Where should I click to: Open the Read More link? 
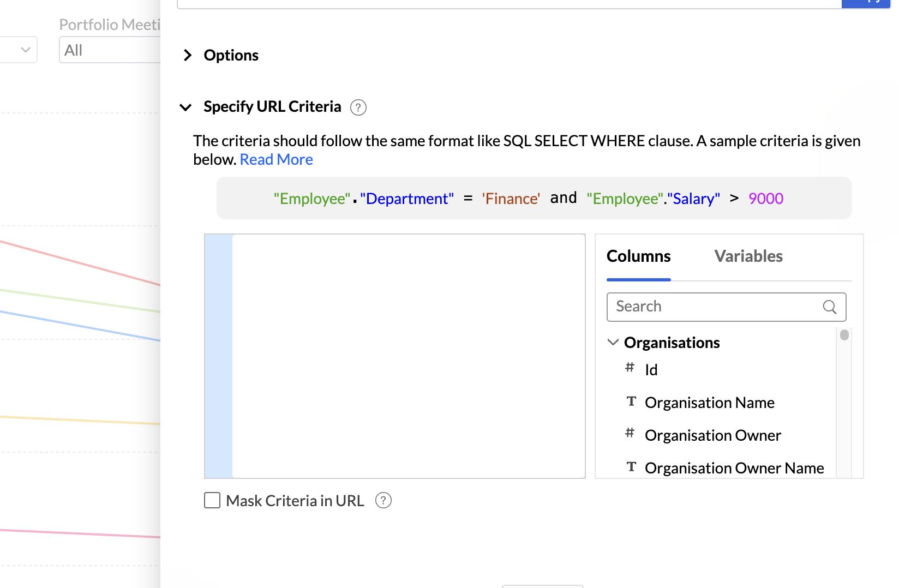click(x=276, y=160)
